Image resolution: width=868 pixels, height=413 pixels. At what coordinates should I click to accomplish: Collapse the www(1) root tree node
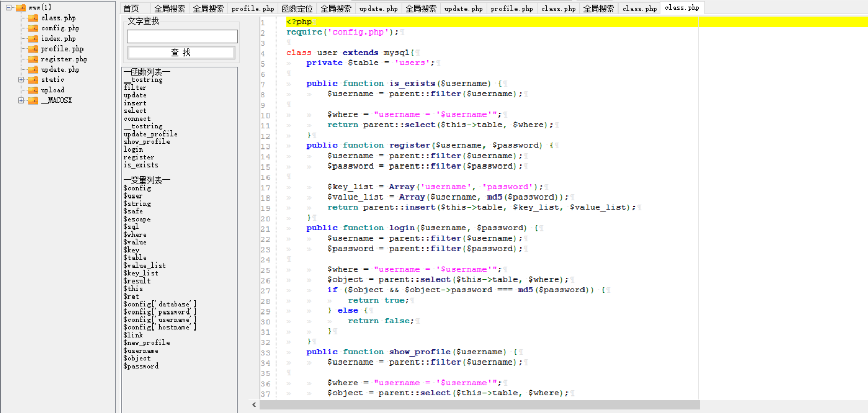pyautogui.click(x=8, y=7)
